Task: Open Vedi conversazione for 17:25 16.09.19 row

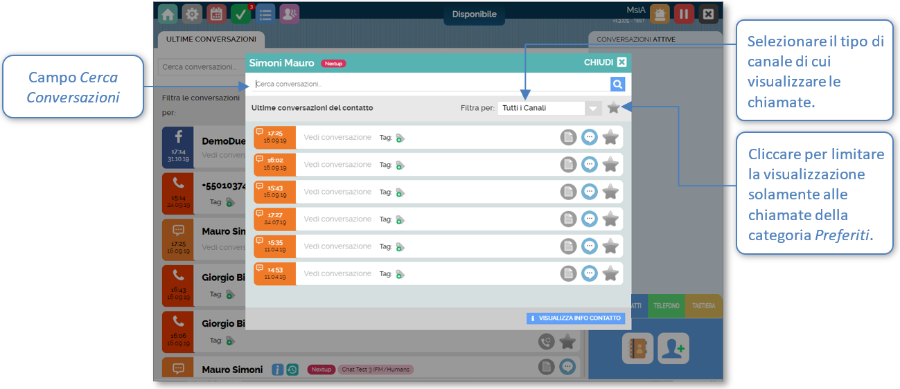Action: (x=338, y=137)
